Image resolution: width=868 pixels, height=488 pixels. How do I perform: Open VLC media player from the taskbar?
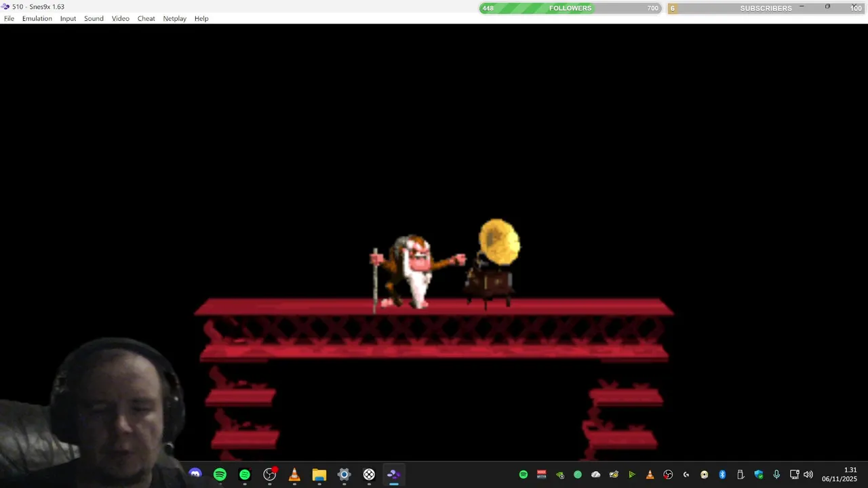pos(294,474)
